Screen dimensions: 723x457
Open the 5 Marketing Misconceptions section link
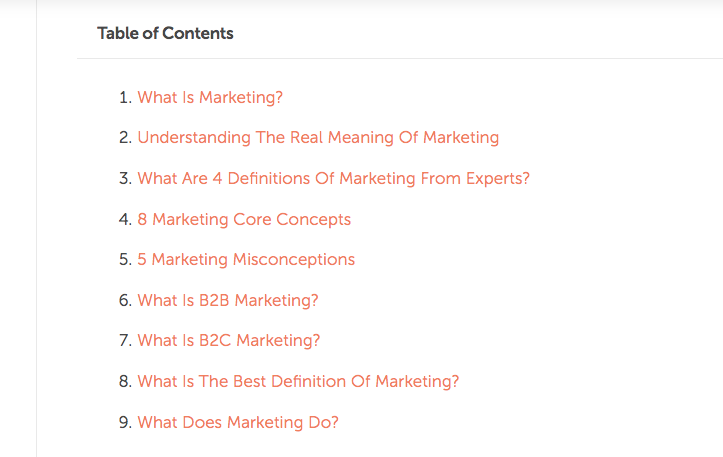point(246,260)
